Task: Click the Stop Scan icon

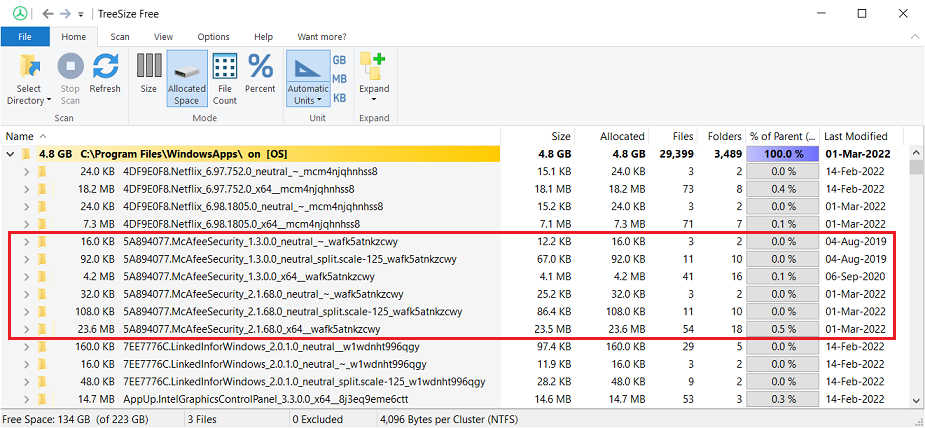Action: (x=70, y=65)
